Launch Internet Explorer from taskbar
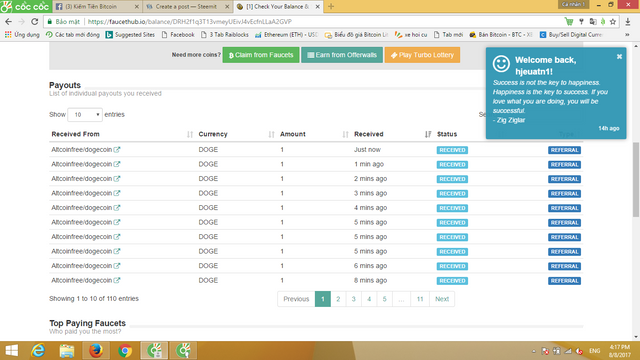 coord(38,351)
